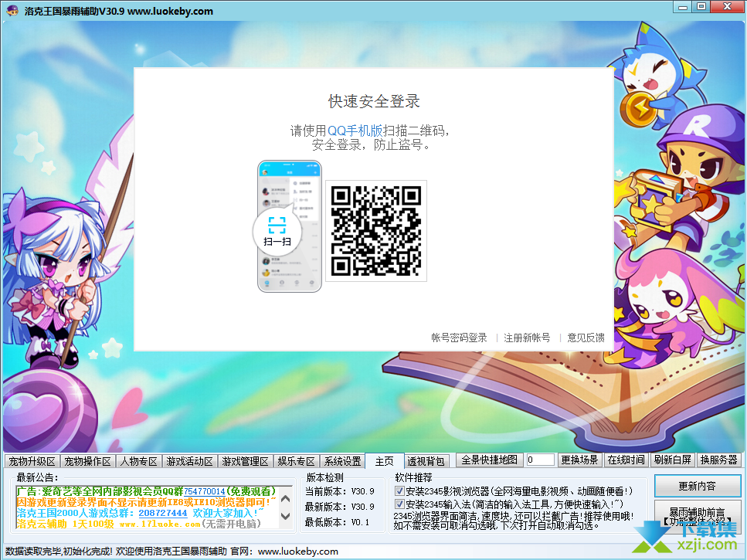The height and width of the screenshot is (560, 747).
Task: Open the 系统设置 tab
Action: coord(342,461)
